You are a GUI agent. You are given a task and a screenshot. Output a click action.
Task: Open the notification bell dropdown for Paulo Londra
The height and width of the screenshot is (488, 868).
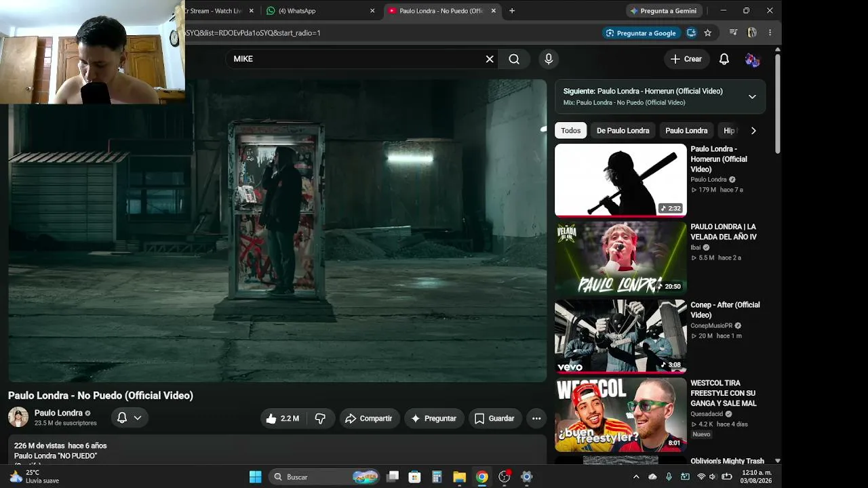click(129, 418)
